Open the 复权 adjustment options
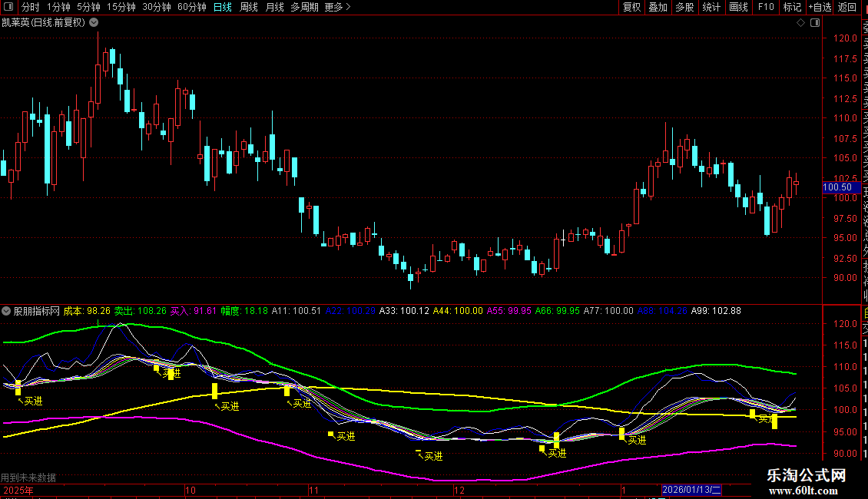 pyautogui.click(x=631, y=7)
